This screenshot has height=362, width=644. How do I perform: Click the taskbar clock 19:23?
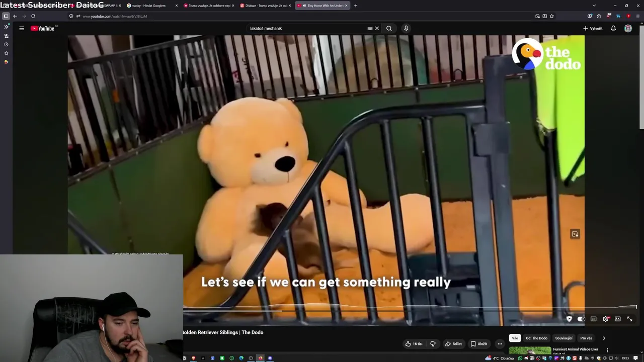click(625, 358)
